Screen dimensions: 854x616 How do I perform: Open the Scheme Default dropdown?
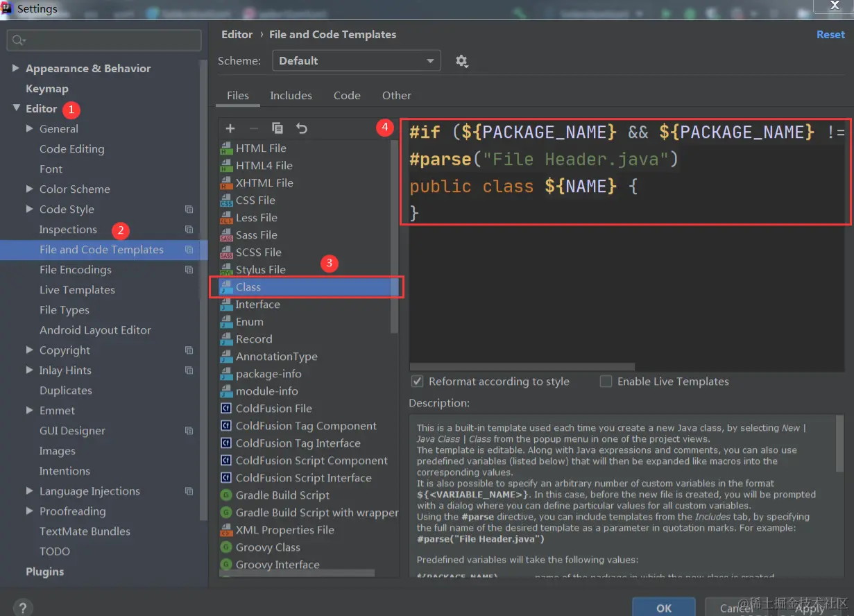[x=357, y=61]
